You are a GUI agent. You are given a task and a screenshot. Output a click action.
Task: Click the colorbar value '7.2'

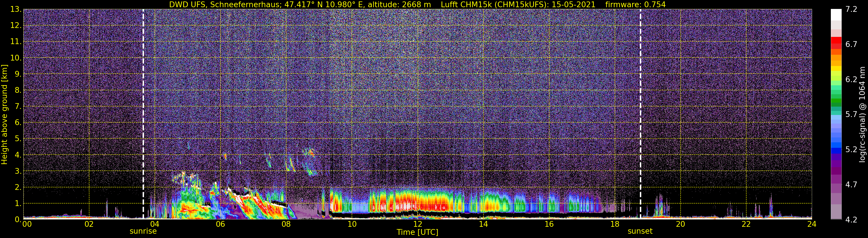851,10
